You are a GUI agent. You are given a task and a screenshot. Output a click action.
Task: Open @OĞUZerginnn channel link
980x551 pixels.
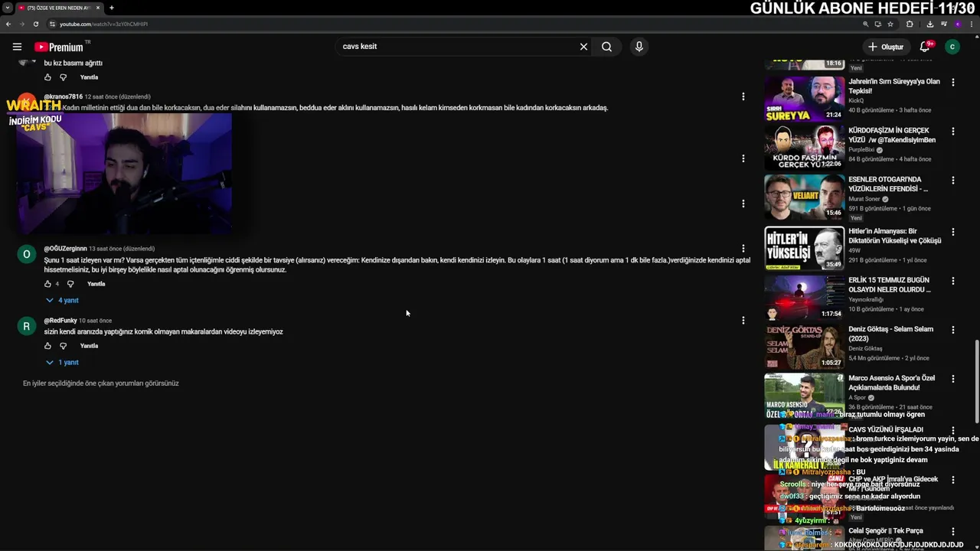[65, 249]
